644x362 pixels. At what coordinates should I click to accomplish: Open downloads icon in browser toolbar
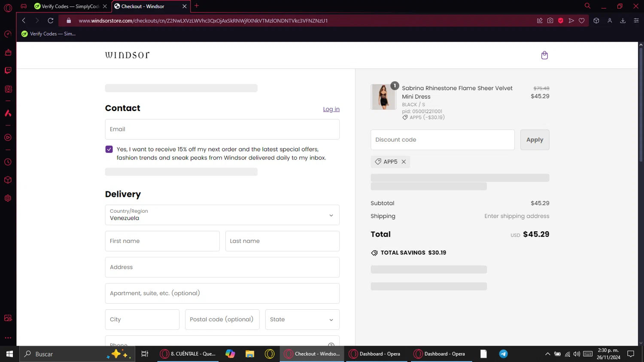623,21
